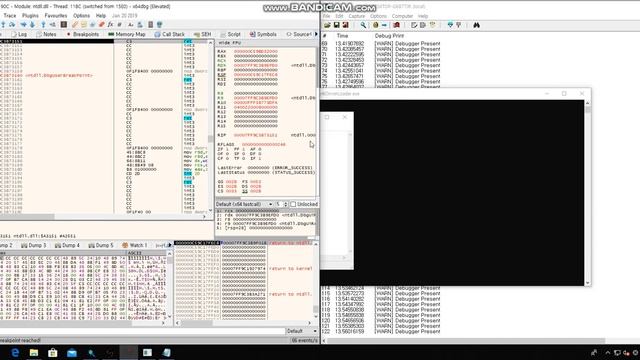Click the x64dbg command input field
The width and height of the screenshot is (640, 360).
click(x=141, y=331)
